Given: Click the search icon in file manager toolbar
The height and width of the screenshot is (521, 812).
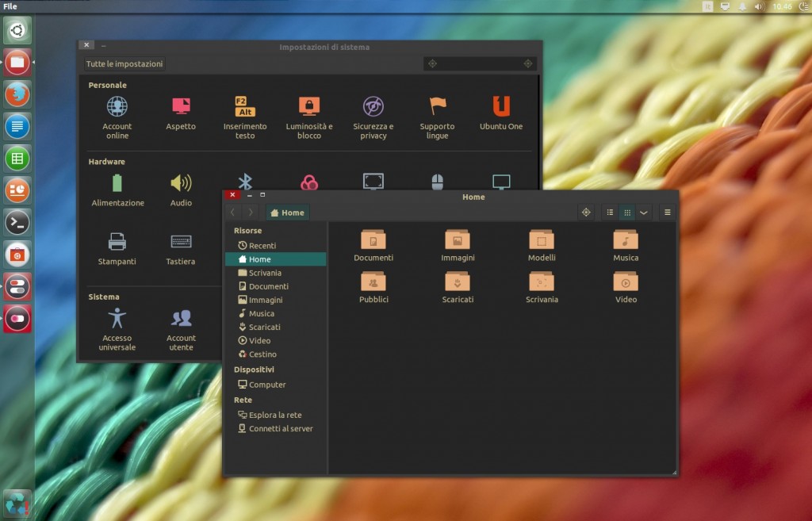Looking at the screenshot, I should [586, 213].
